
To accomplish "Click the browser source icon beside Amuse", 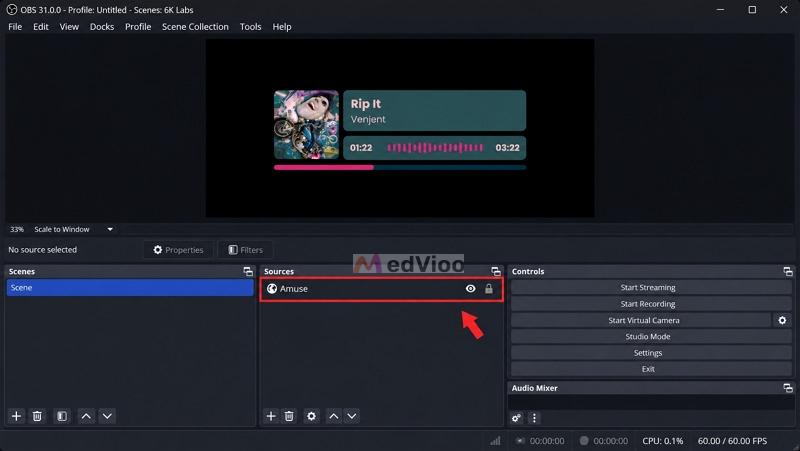I will tap(272, 289).
